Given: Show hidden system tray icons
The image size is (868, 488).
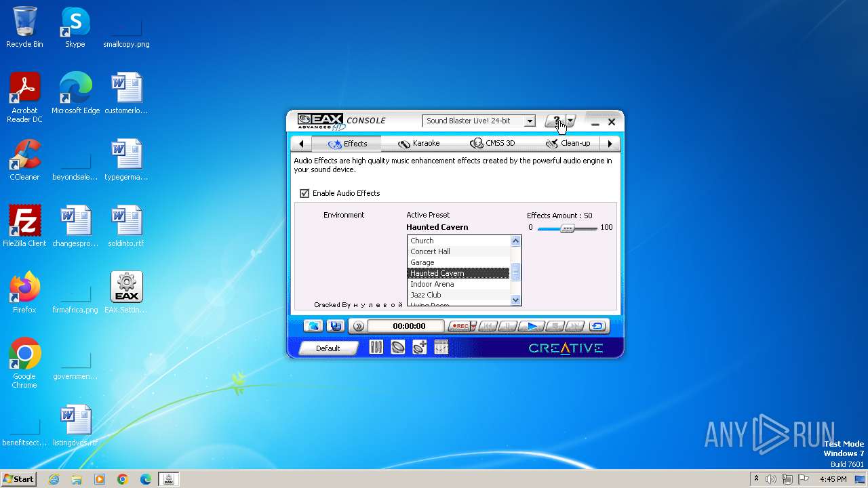Looking at the screenshot, I should [x=757, y=479].
